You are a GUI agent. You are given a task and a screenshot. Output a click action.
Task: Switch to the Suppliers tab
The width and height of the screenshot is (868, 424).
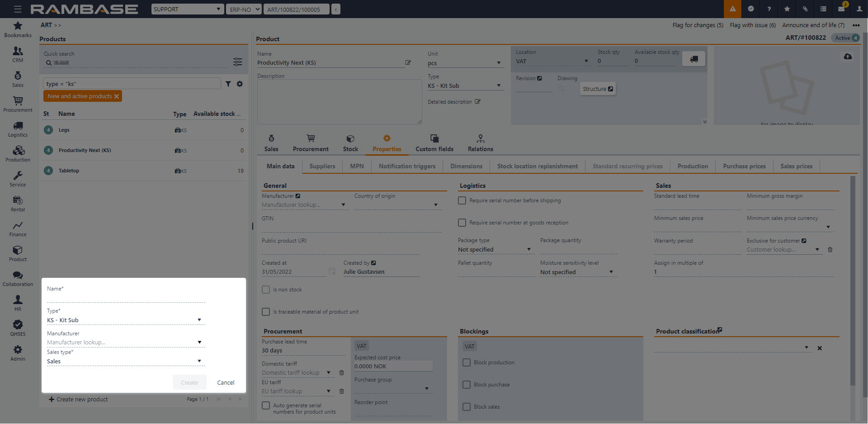[x=322, y=166]
